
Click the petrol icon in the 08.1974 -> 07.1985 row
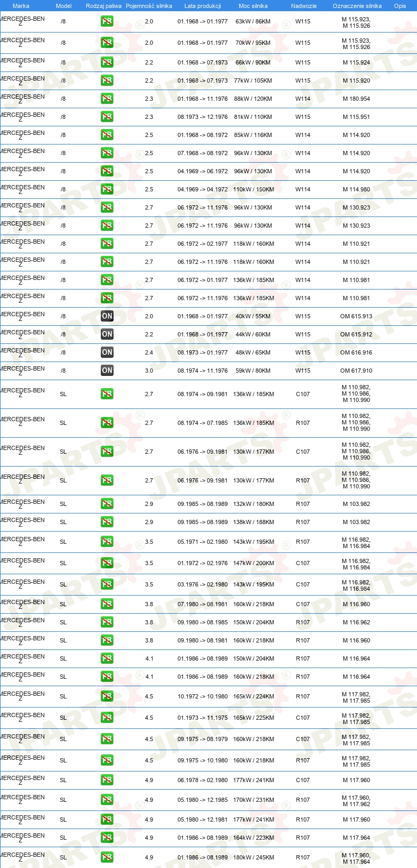[107, 423]
